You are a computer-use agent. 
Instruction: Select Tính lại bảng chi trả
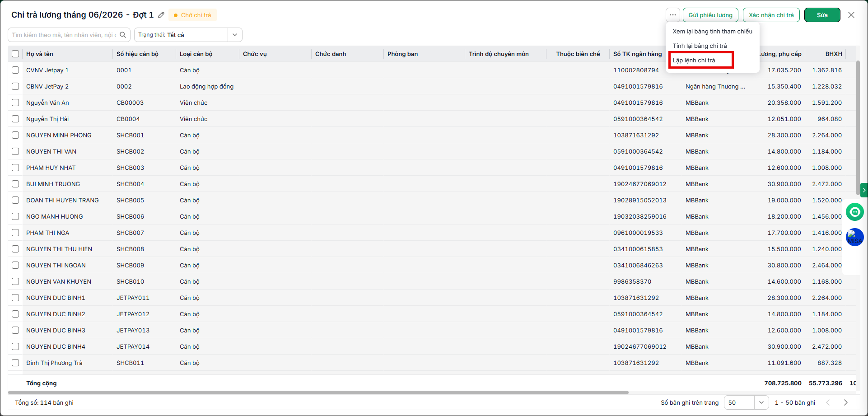[700, 46]
